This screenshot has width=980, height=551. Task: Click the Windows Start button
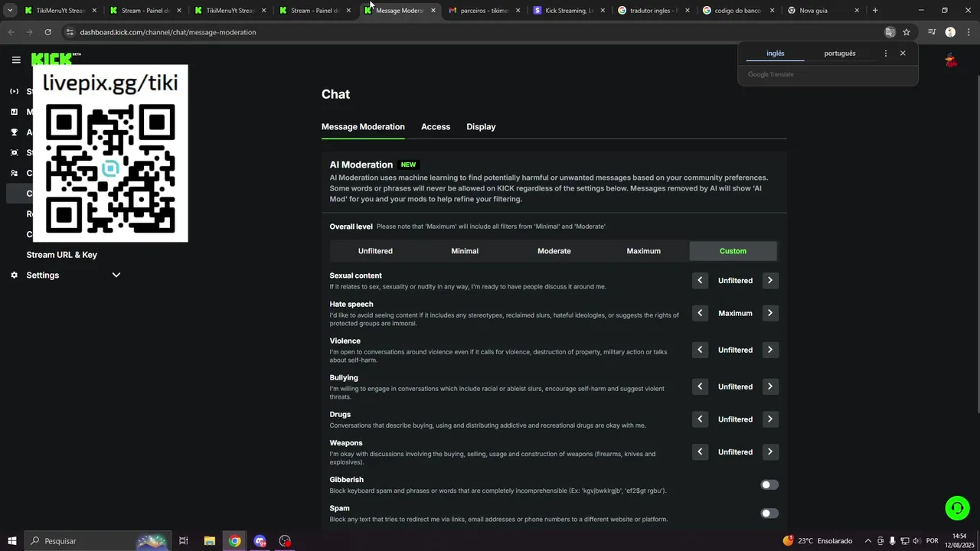(12, 541)
